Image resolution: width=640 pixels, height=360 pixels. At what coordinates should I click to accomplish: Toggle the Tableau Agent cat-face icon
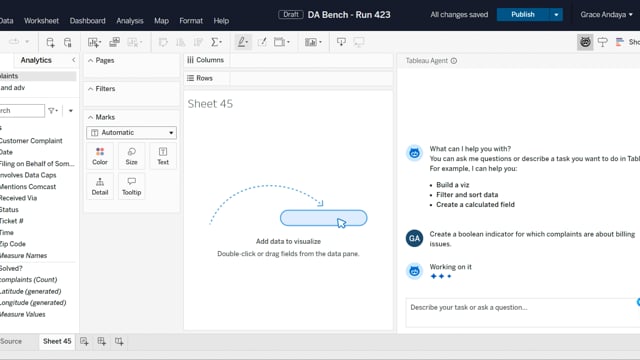click(x=585, y=42)
